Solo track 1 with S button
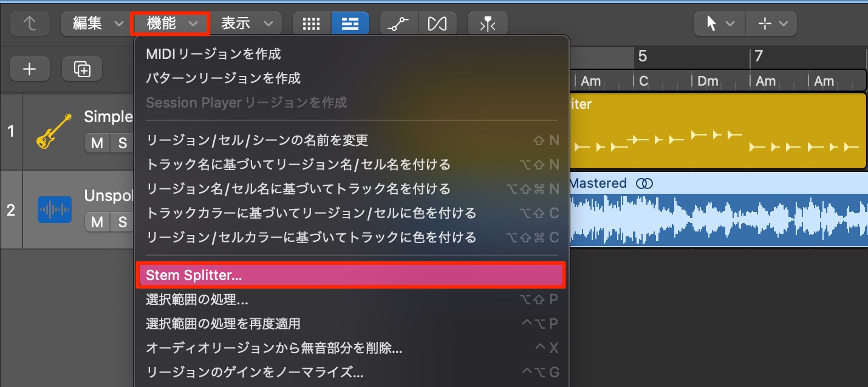The height and width of the screenshot is (387, 868). (x=123, y=143)
